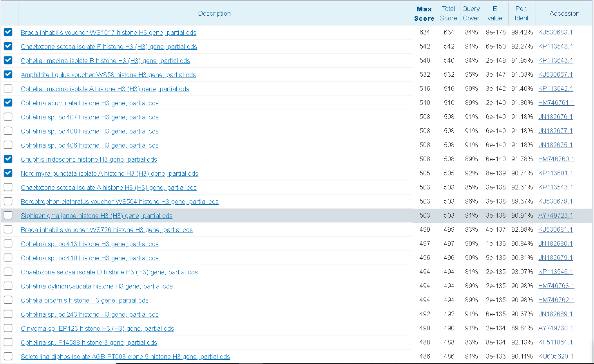Viewport: 594px width, 364px height.
Task: Open Onuphis iridescens histone H3 link
Action: [x=89, y=159]
